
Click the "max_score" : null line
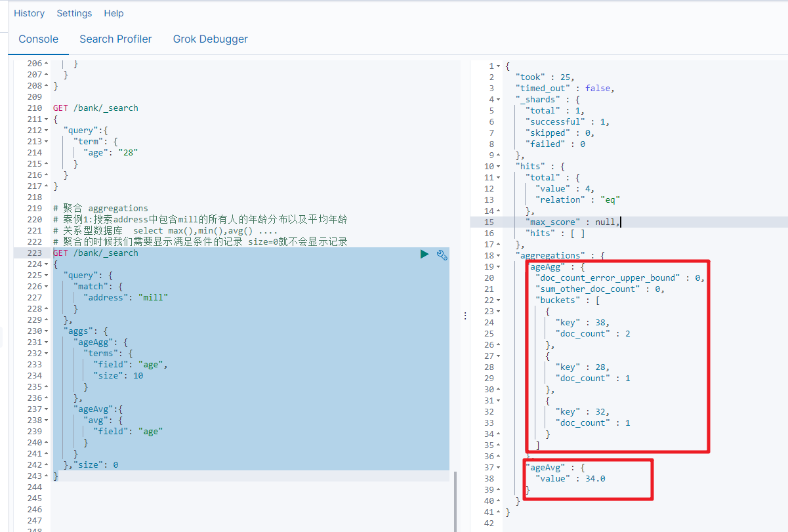(x=573, y=222)
